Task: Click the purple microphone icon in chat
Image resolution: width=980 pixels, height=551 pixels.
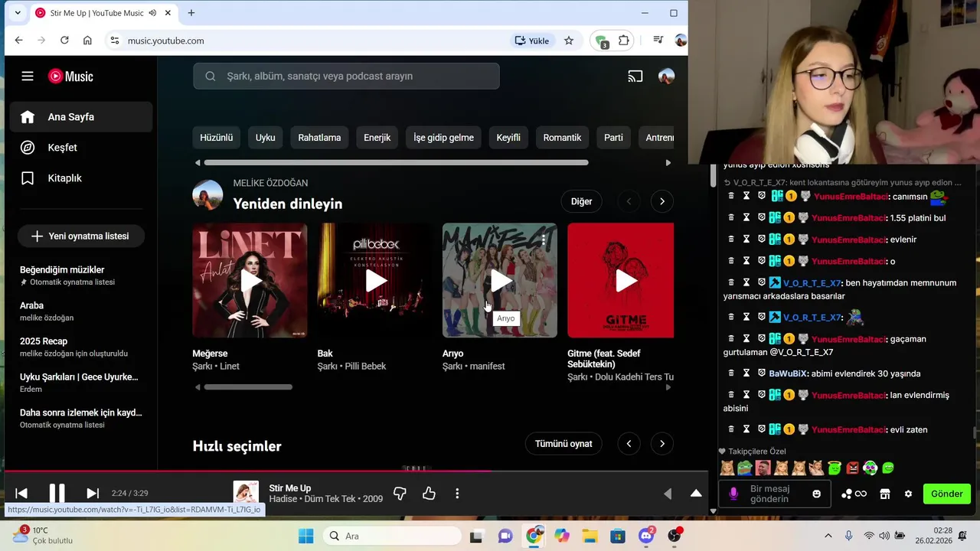Action: 733,494
